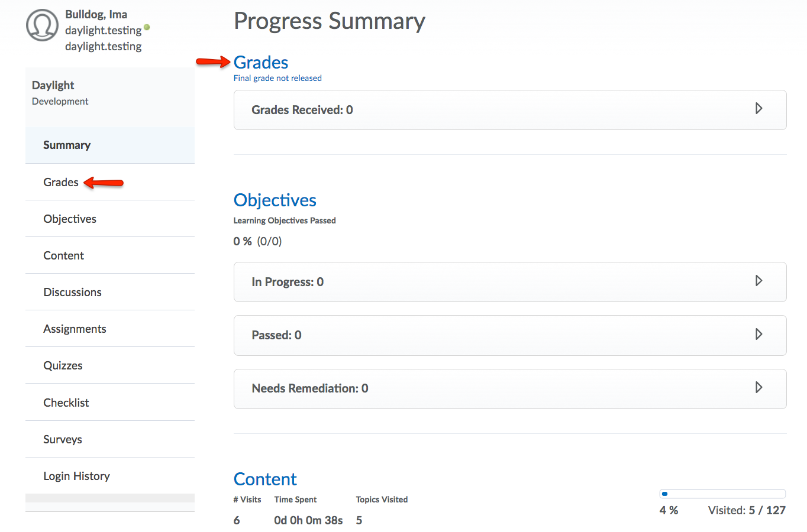The image size is (807, 532).
Task: Open the Content sidebar item
Action: point(64,255)
